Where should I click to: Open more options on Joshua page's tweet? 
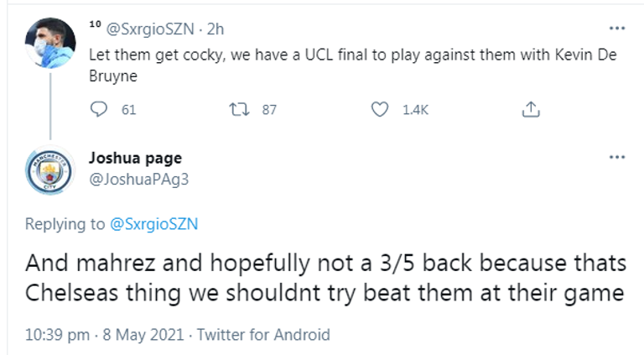pyautogui.click(x=617, y=158)
